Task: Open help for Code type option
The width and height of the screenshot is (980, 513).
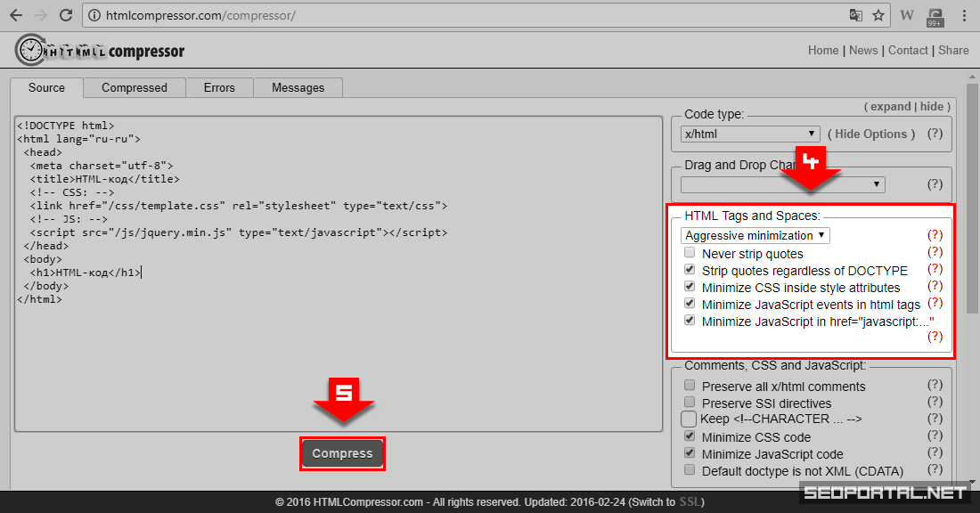Action: 935,134
